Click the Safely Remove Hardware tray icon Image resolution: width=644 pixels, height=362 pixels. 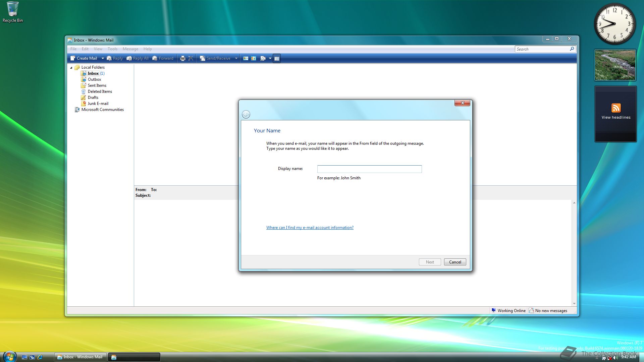[603, 358]
